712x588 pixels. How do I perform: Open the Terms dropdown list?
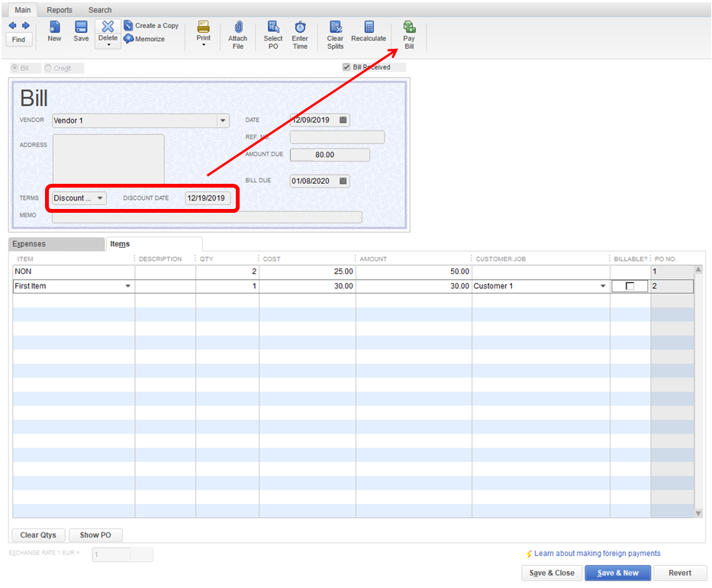tap(100, 198)
